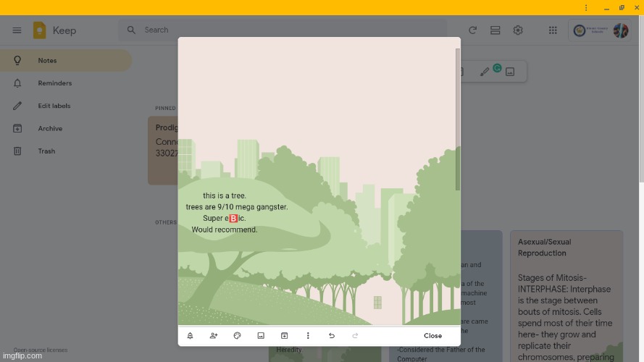Click 'trees are 9/10 mega gangster.' line
Screen dimensions: 644x362
[x=237, y=207]
